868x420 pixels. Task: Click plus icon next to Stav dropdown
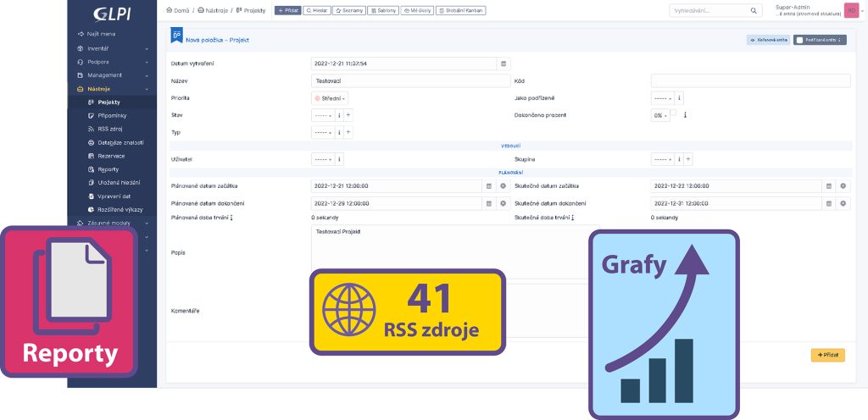click(x=348, y=115)
